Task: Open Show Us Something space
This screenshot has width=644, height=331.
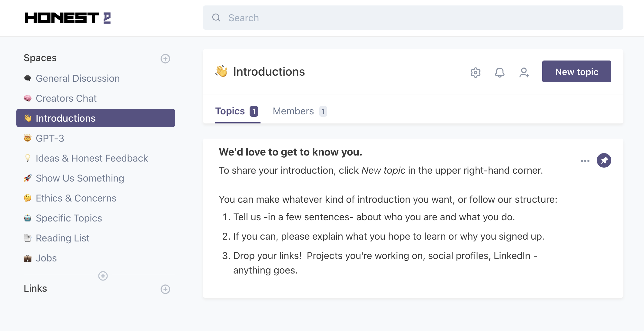Action: click(80, 178)
